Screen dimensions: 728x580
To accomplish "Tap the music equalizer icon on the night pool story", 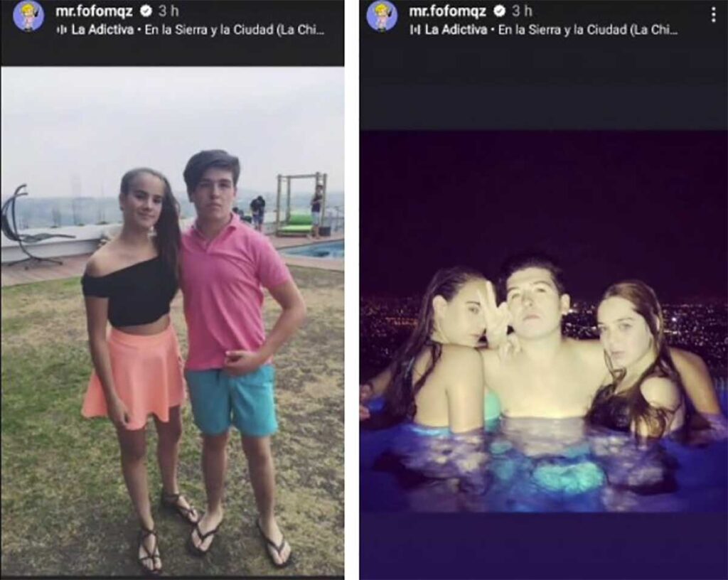I will [x=414, y=30].
